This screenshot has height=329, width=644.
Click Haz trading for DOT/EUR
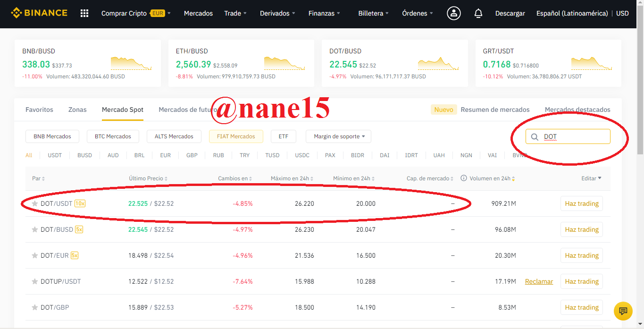click(582, 255)
